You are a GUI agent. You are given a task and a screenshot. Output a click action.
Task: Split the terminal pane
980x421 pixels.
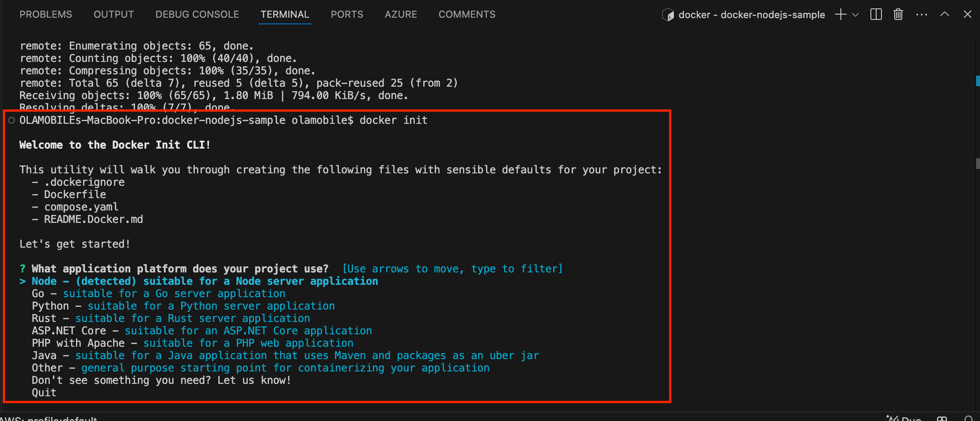coord(876,15)
